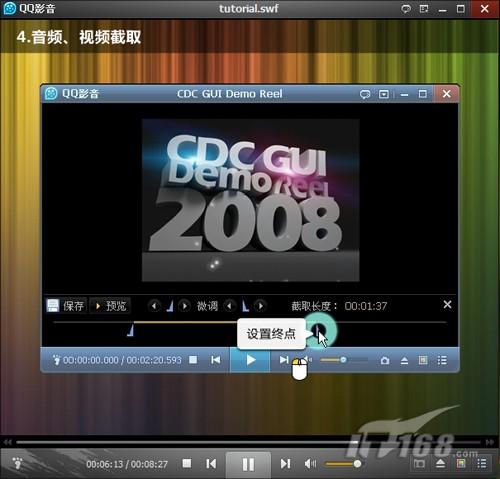Toggle the playlist icon in outer player
Screen dimensions: 500x479
pyautogui.click(x=481, y=463)
